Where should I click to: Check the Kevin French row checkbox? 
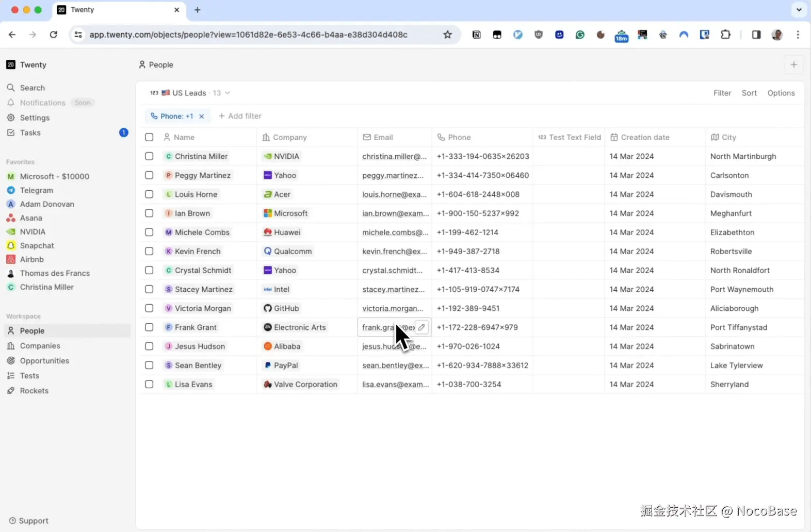pos(149,251)
